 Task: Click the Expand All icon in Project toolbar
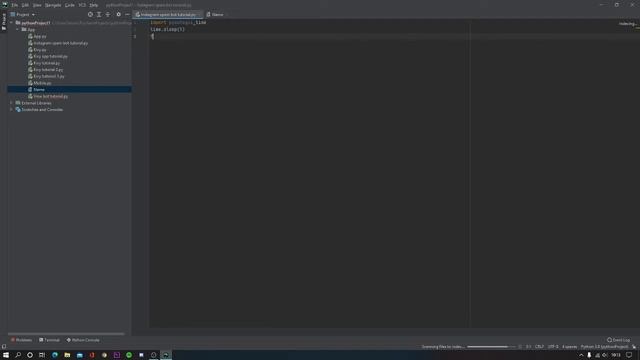99,14
